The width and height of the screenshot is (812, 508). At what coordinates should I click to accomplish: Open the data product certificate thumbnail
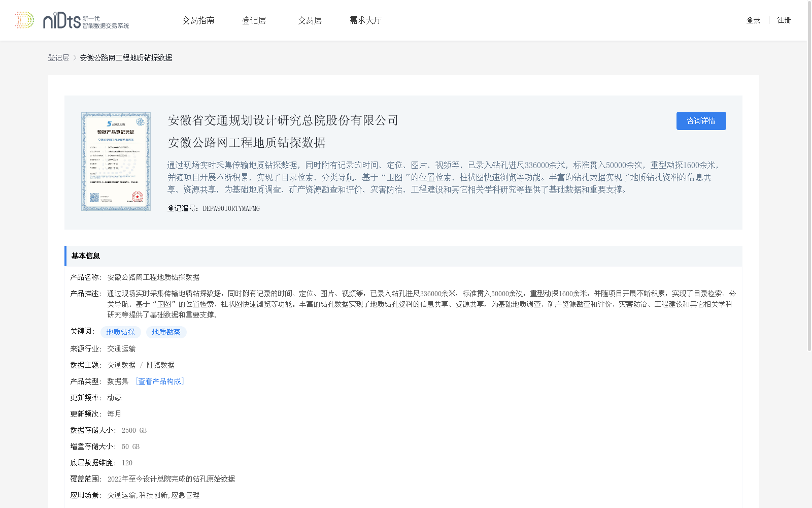tap(116, 162)
